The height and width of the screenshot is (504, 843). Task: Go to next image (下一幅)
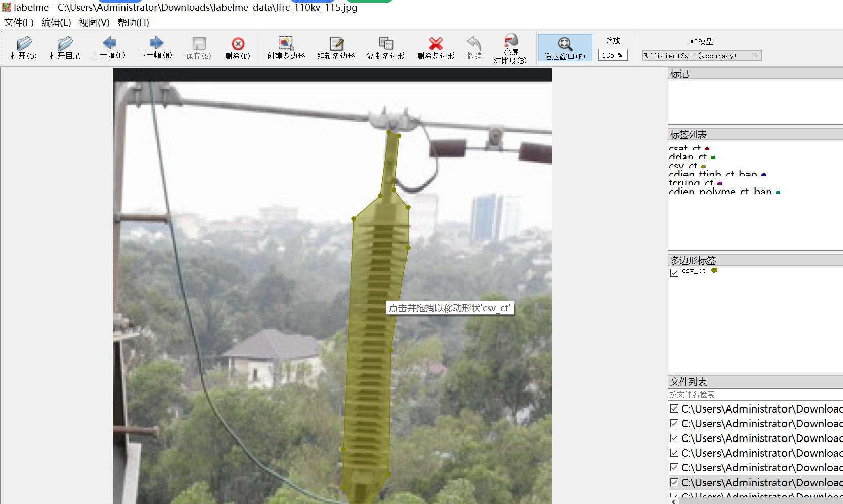click(x=155, y=48)
